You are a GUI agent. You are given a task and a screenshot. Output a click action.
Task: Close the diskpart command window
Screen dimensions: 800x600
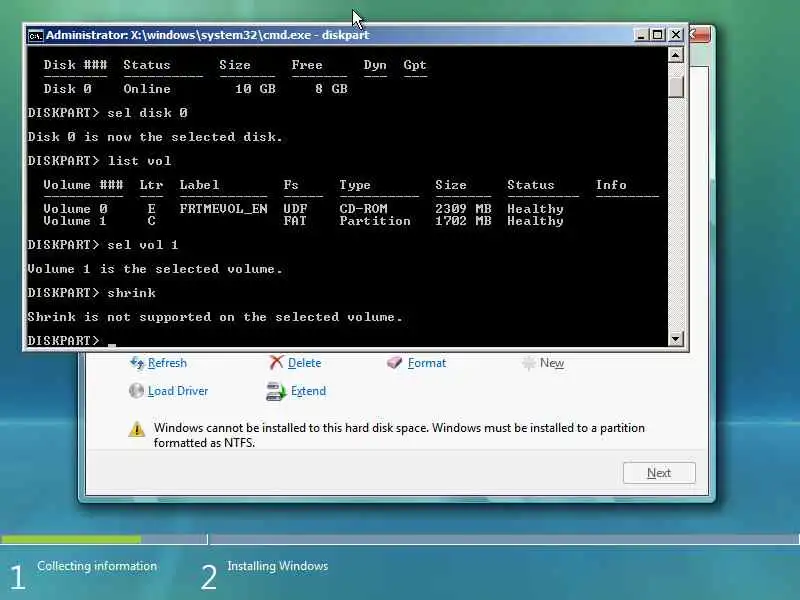(x=676, y=35)
